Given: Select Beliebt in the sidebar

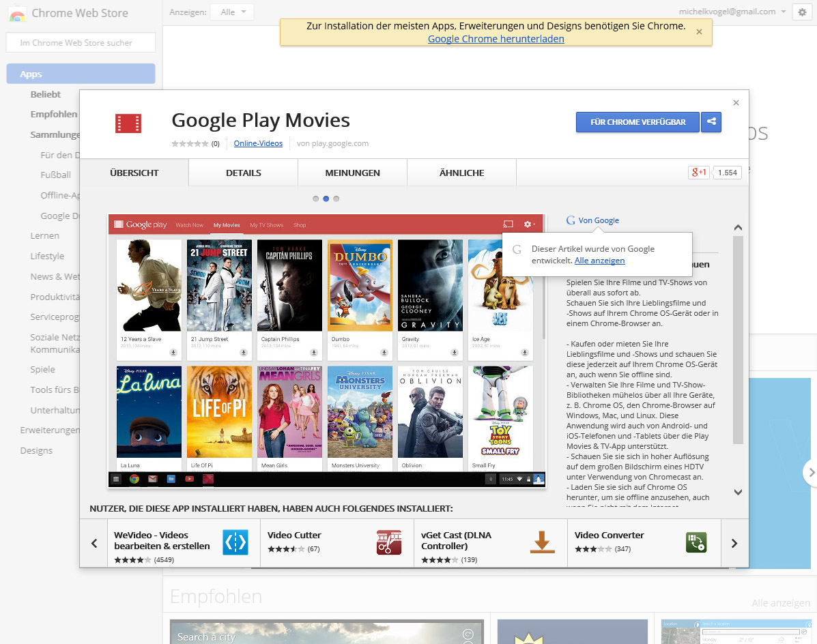Looking at the screenshot, I should click(45, 94).
